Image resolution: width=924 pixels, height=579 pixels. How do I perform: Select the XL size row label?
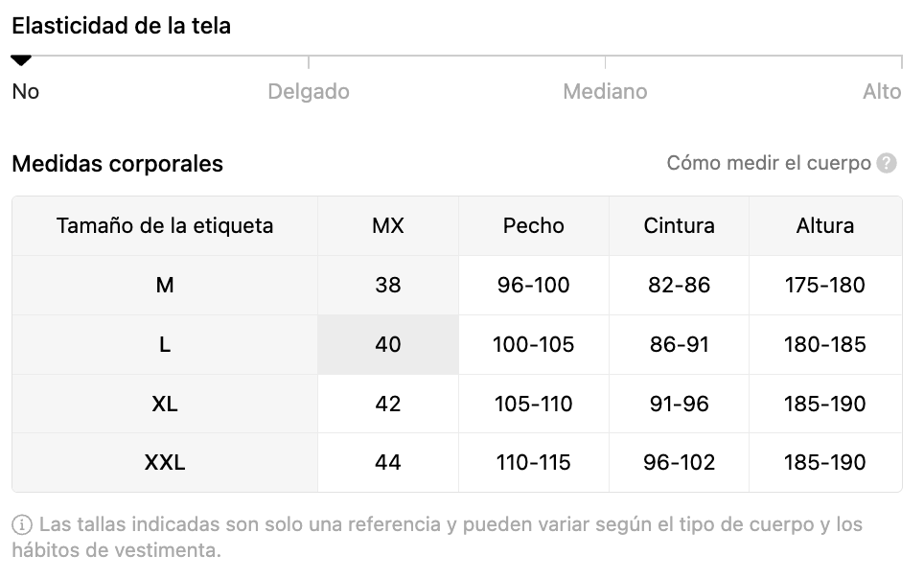point(165,404)
